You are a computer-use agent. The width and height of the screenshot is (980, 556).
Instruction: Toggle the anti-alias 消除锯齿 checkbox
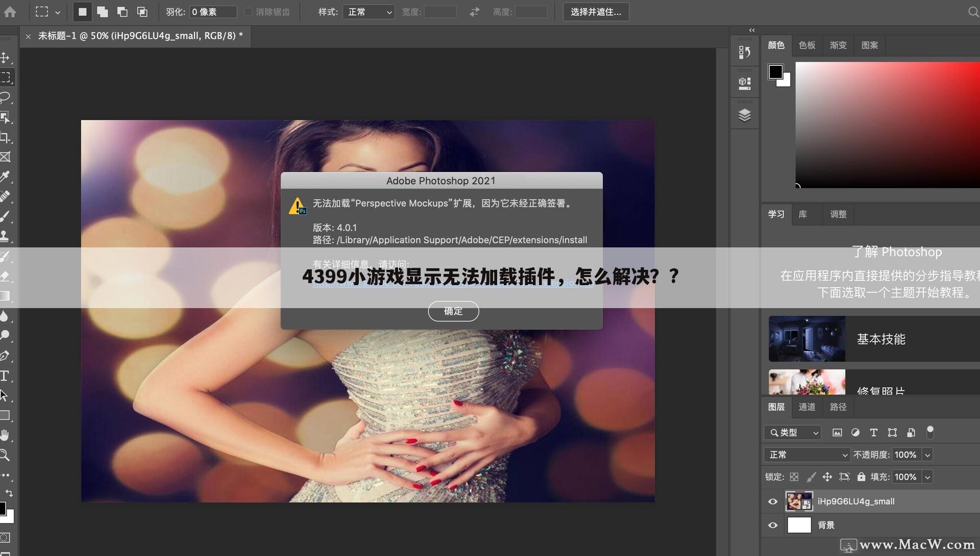point(248,12)
